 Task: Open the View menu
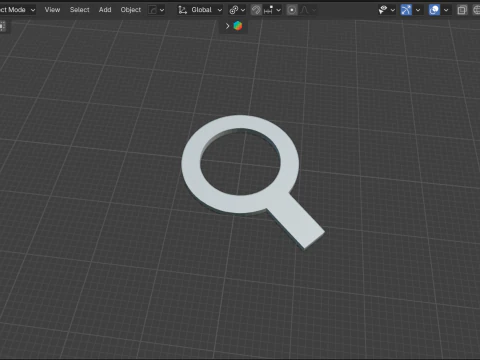click(52, 10)
